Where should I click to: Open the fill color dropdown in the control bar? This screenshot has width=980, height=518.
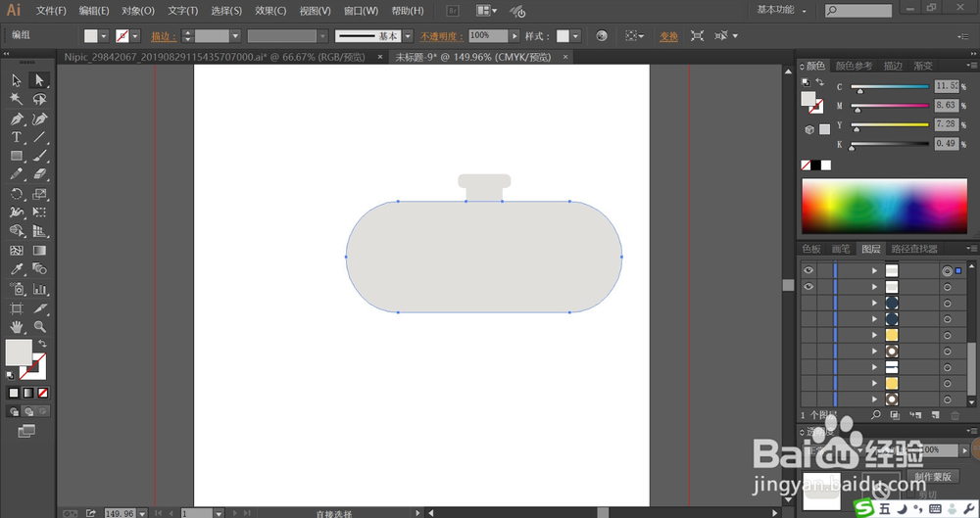(x=104, y=36)
